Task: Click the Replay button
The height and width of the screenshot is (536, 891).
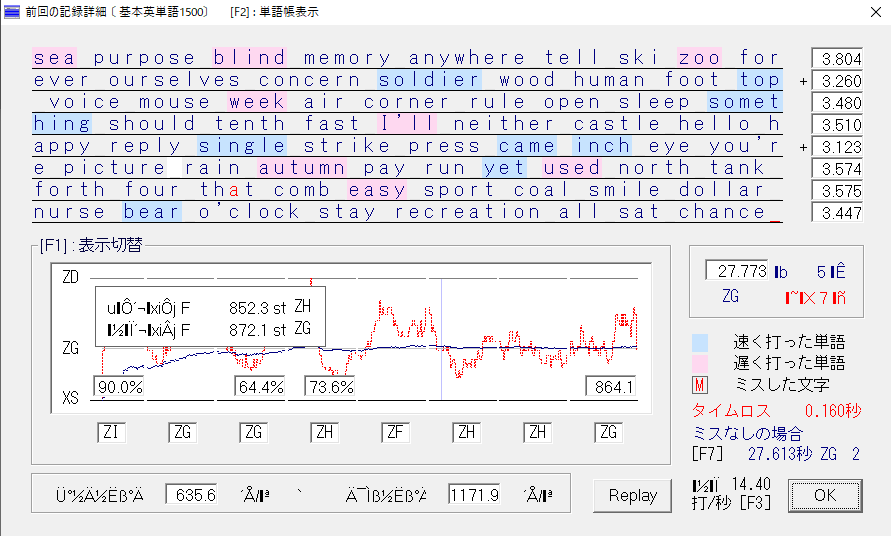Action: pyautogui.click(x=632, y=496)
